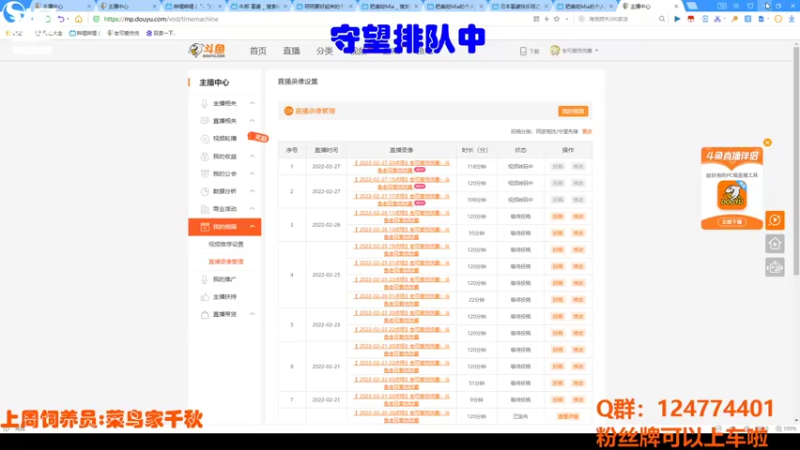This screenshot has height=450, width=800.
Task: Expand the 数据分析 section chevron
Action: [x=252, y=191]
